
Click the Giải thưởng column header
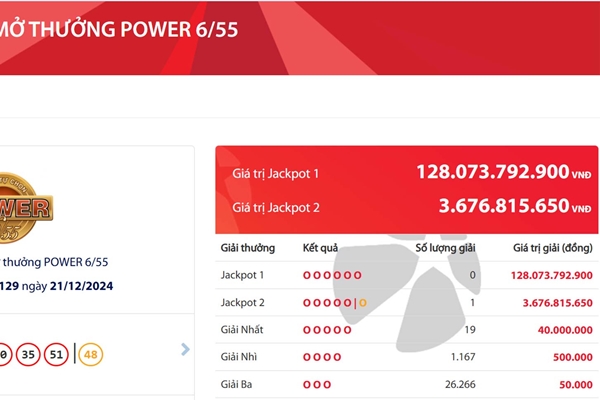[245, 246]
